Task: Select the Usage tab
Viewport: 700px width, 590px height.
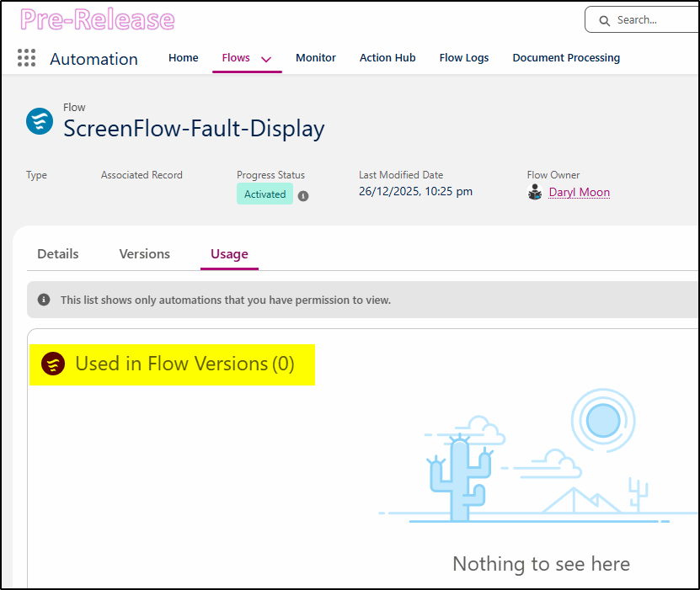Action: tap(229, 253)
